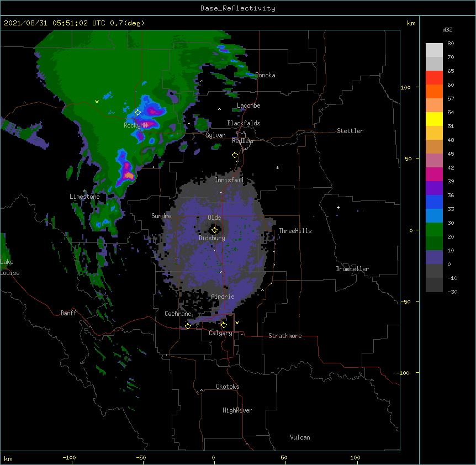Click the radar site marker at Olds
This screenshot has height=465, width=476.
pyautogui.click(x=214, y=230)
